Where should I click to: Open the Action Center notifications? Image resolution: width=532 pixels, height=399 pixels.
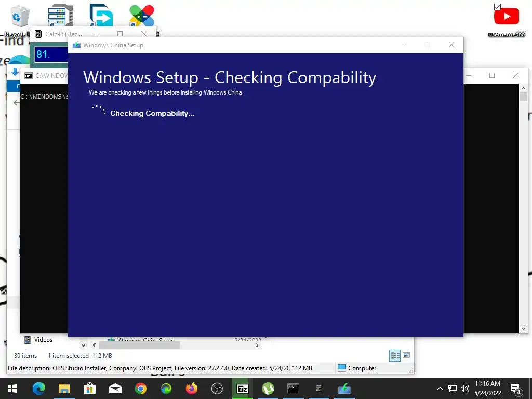tap(516, 389)
